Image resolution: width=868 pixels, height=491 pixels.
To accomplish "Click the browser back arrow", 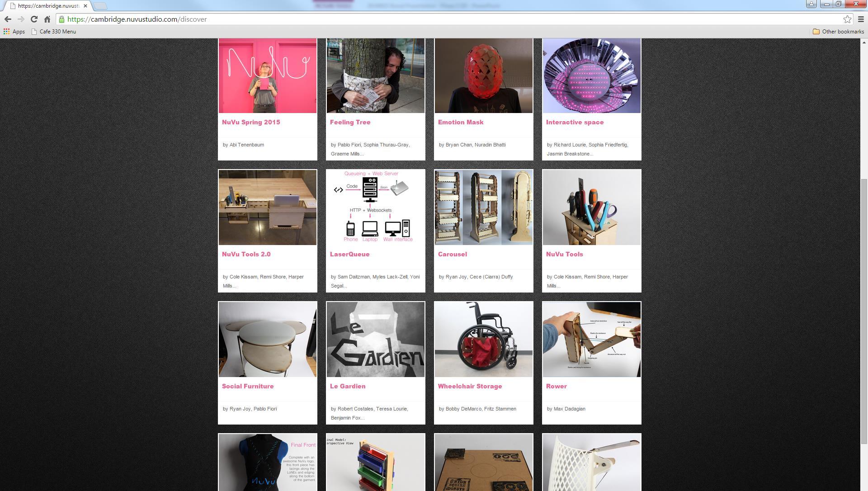I will click(8, 19).
